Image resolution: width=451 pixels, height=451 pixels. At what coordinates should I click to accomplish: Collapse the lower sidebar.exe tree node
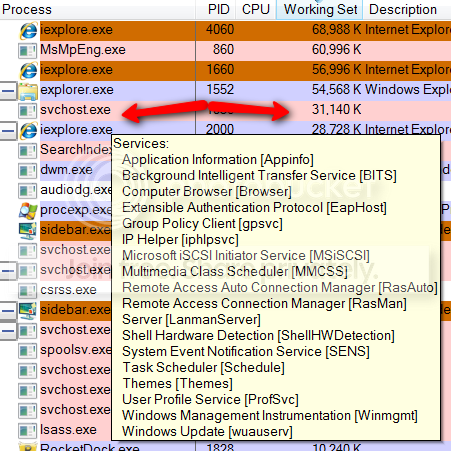(x=8, y=311)
